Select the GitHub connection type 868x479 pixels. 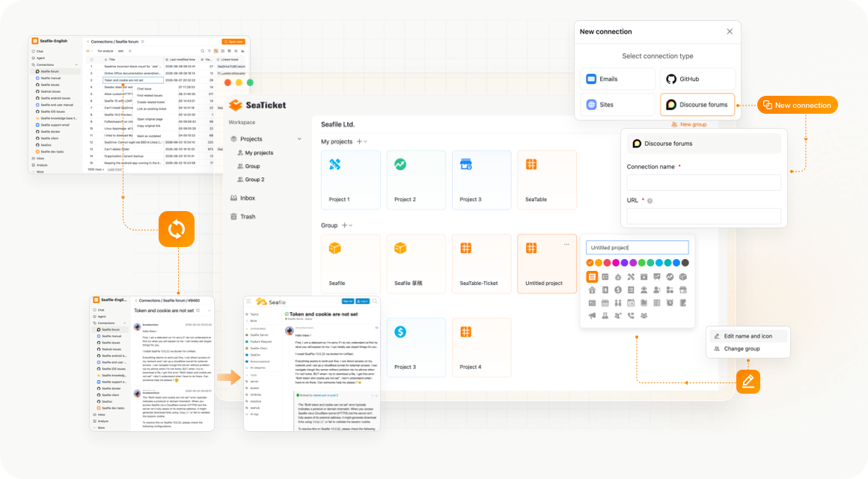[697, 79]
